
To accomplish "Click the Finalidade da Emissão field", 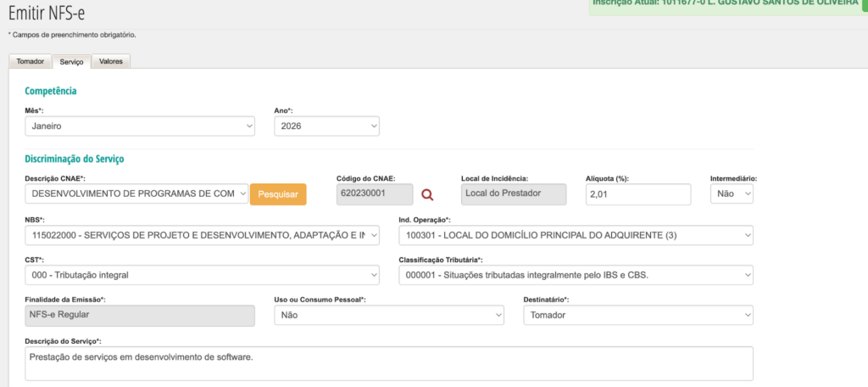I will point(140,315).
